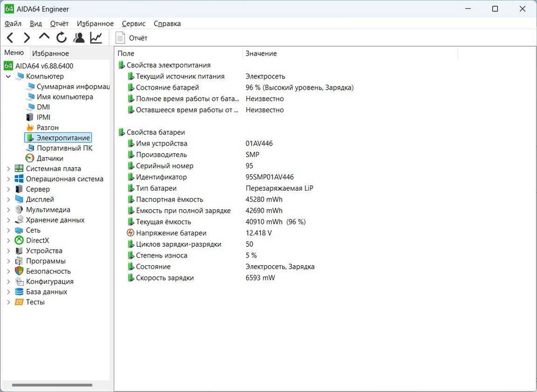The height and width of the screenshot is (392, 537).
Task: Expand the Сеть node
Action: [x=8, y=230]
